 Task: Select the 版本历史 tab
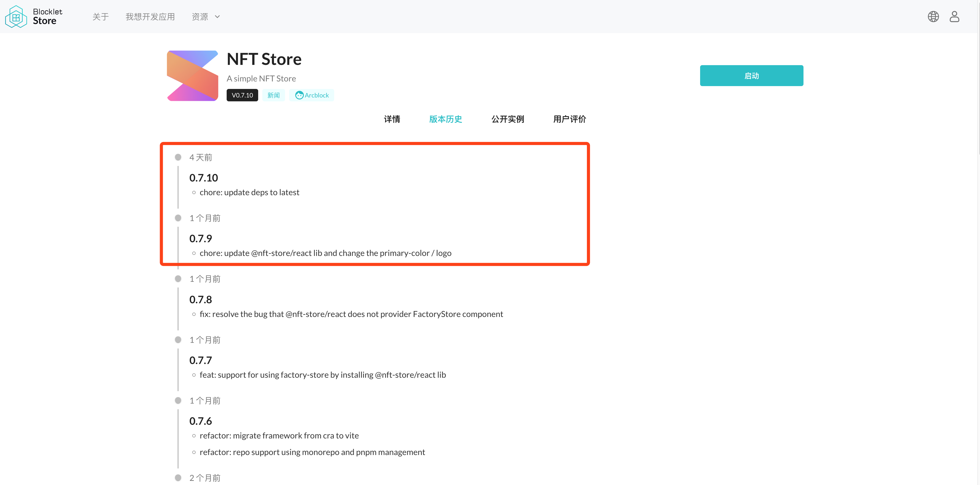tap(446, 119)
